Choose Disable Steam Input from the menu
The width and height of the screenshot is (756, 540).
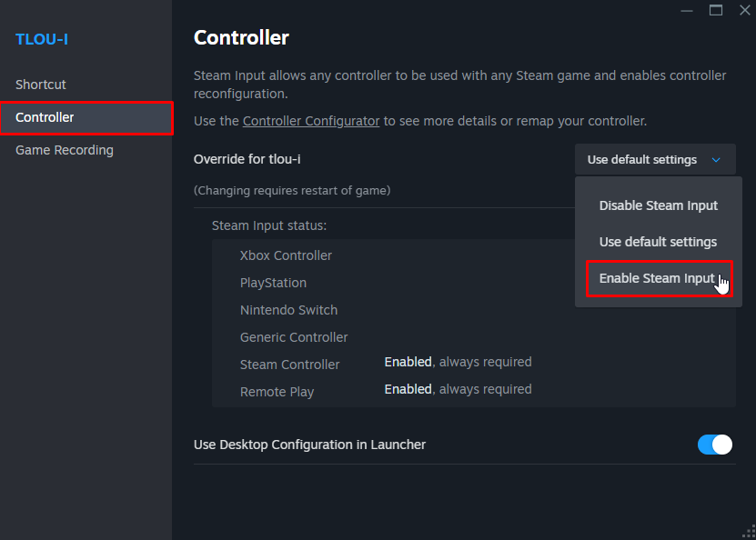pos(657,205)
